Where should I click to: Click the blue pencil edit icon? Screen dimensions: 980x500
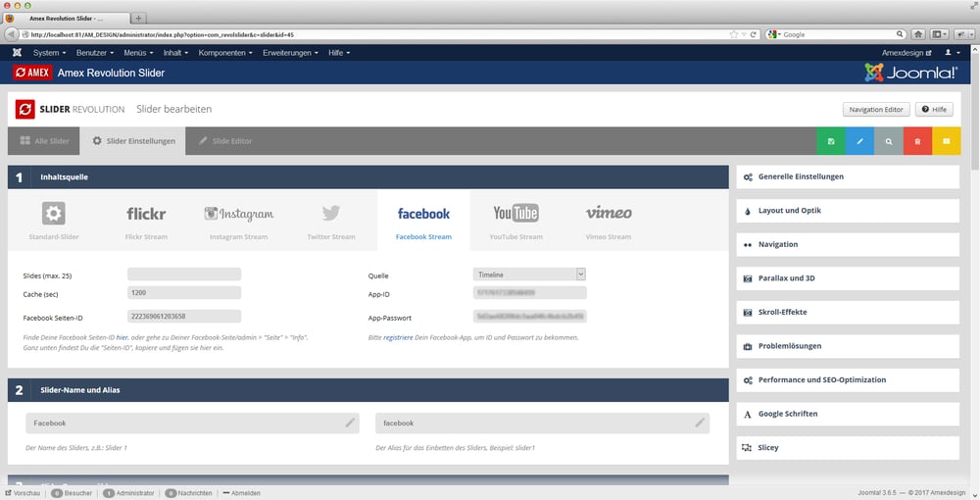pos(860,141)
